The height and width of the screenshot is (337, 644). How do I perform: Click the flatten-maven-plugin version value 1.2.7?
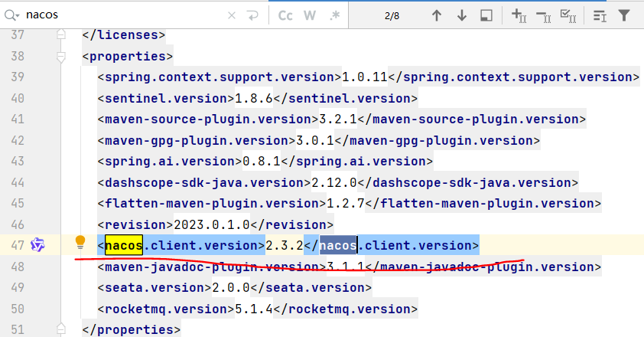click(x=346, y=203)
